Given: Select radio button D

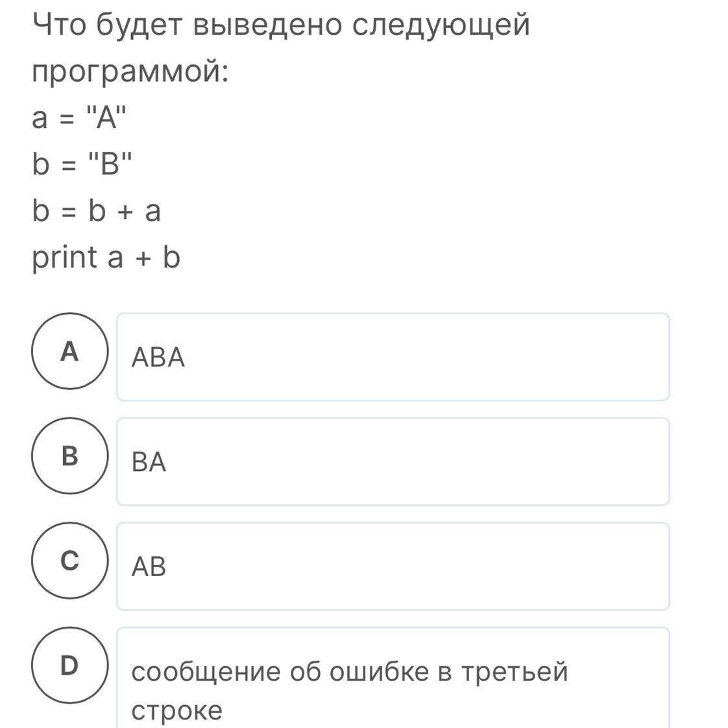Looking at the screenshot, I should coord(69,665).
